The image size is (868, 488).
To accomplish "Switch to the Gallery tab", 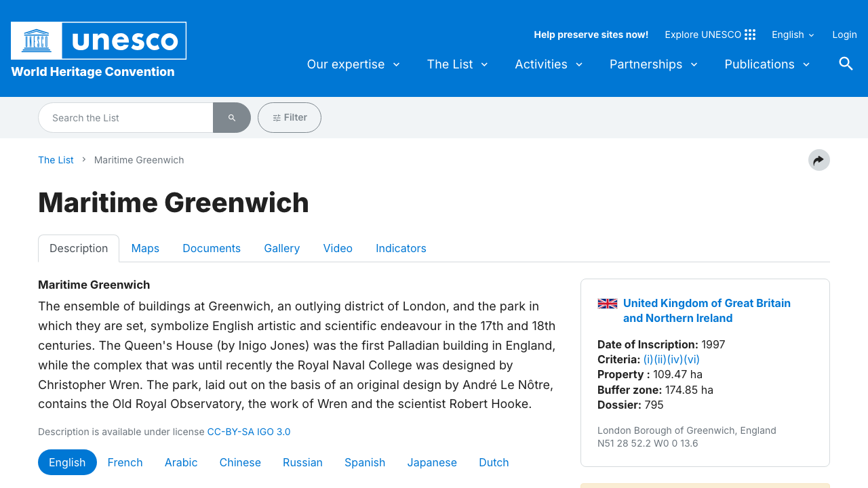I will [x=282, y=248].
